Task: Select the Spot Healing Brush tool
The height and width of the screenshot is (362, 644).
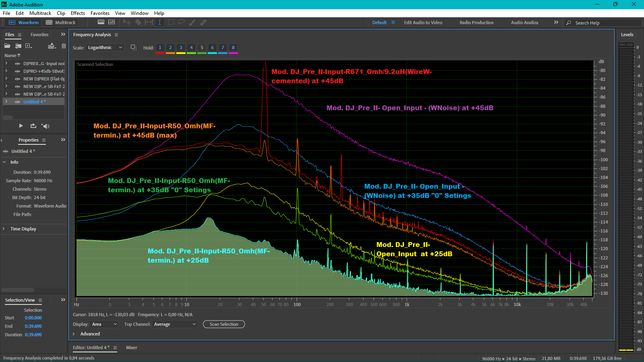Action: 203,22
